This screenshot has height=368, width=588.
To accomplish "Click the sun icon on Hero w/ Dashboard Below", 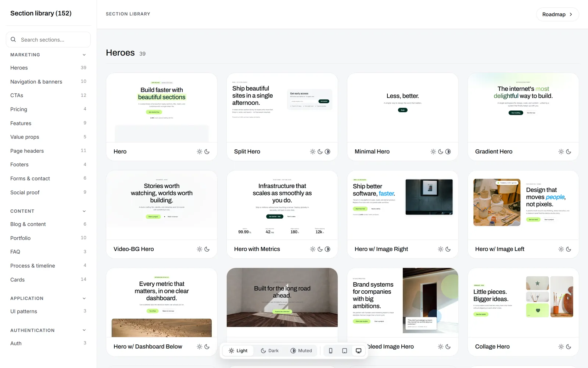I will click(x=200, y=347).
